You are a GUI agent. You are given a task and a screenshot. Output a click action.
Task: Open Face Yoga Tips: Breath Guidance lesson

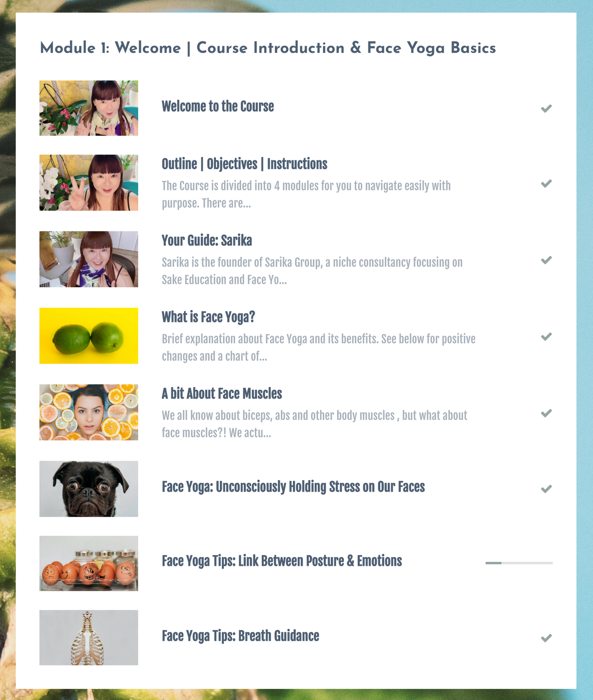coord(240,636)
